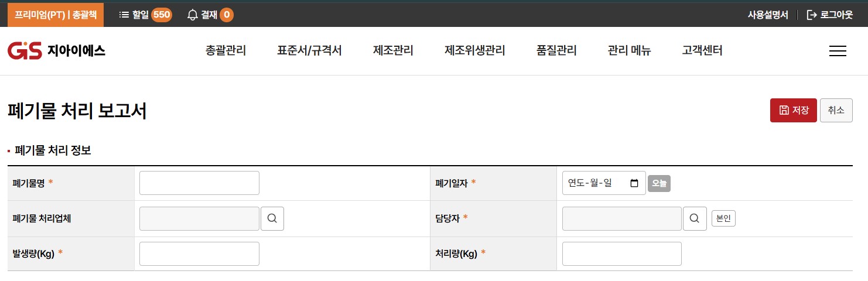Click the 오늘 button next to date
Image resolution: width=868 pixels, height=281 pixels.
(659, 184)
